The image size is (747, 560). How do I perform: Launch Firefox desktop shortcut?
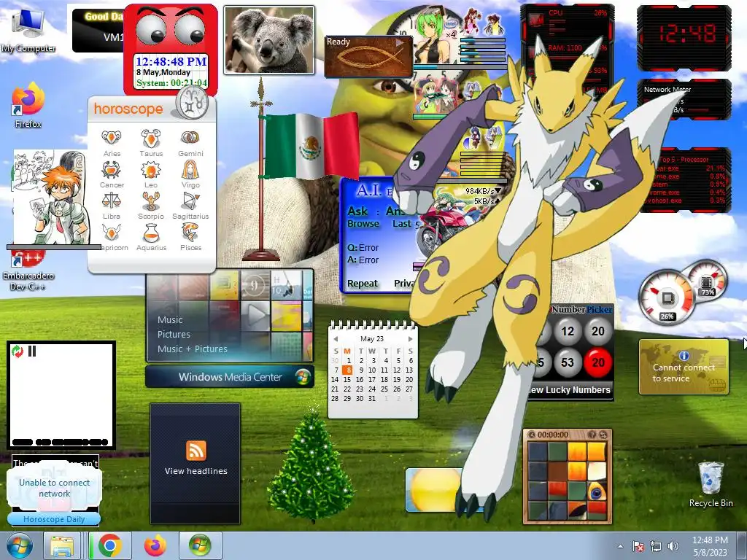coord(28,105)
